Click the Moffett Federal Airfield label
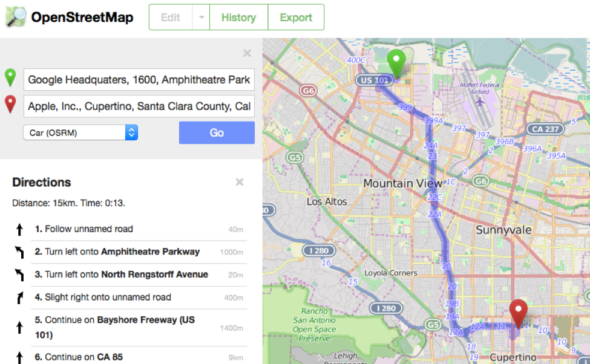The image size is (590, 364). (480, 88)
